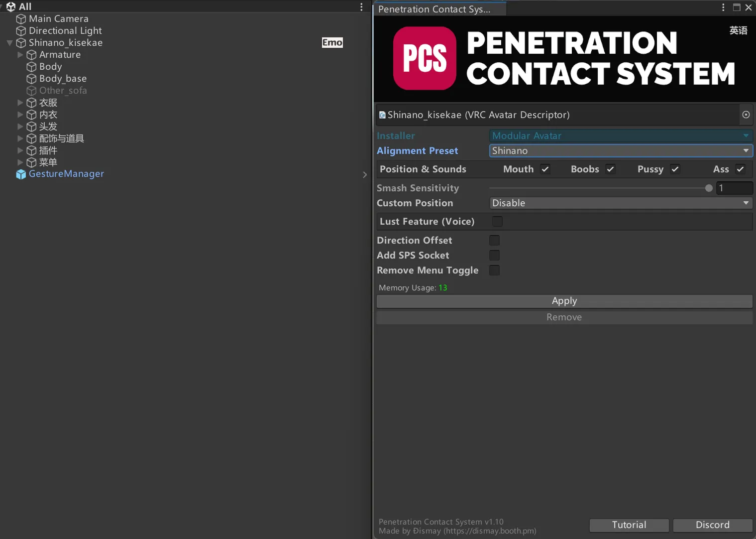Select the Main Camera item in hierarchy

click(x=59, y=19)
